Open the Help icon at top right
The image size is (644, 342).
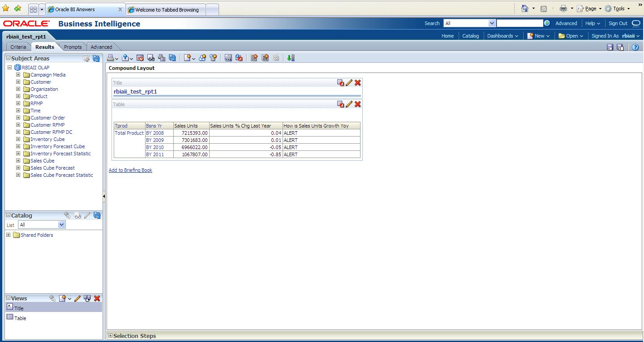[635, 47]
